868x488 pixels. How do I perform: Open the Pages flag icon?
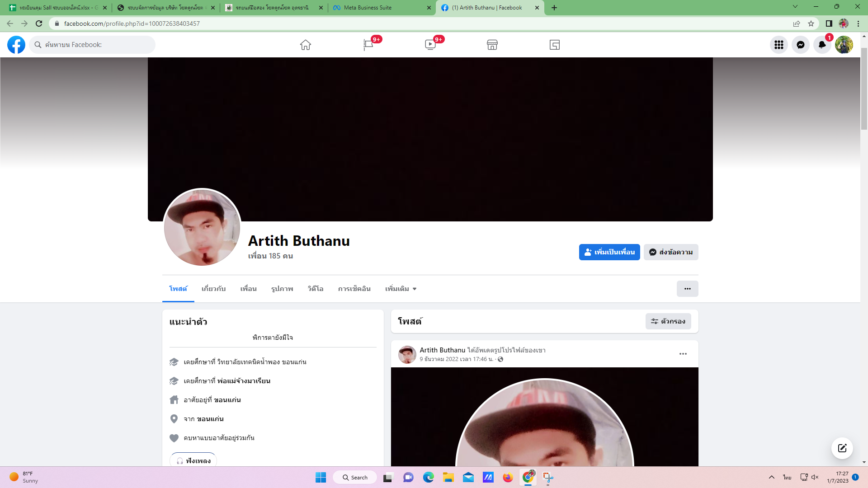coord(368,45)
